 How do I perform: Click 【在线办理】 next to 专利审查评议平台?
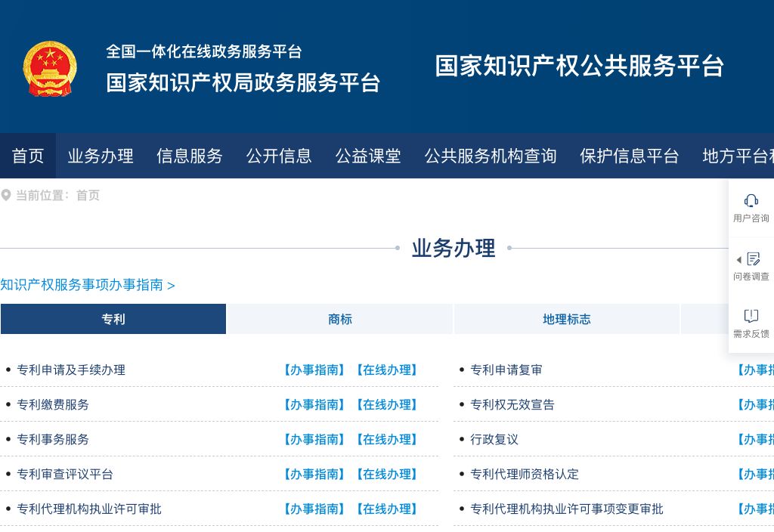(388, 474)
